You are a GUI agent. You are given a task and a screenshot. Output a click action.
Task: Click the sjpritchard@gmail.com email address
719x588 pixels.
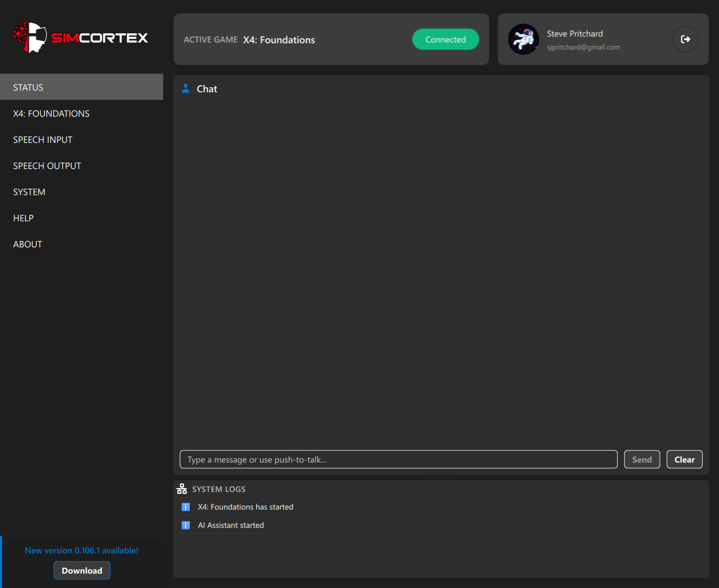coord(584,47)
